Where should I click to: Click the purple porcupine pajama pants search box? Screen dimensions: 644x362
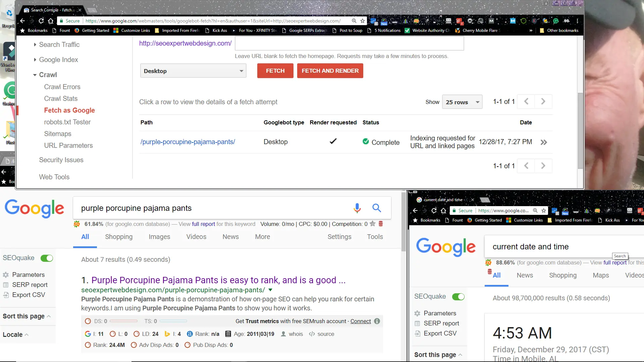coord(215,208)
